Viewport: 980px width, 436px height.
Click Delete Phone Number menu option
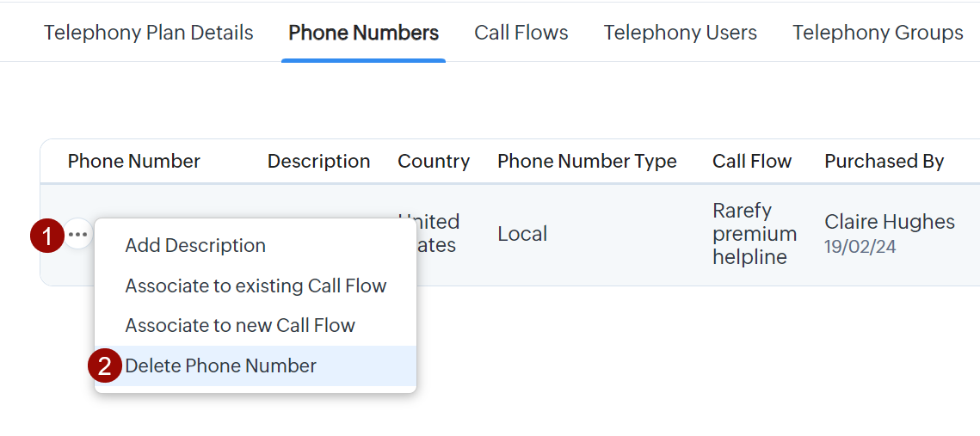(x=221, y=365)
